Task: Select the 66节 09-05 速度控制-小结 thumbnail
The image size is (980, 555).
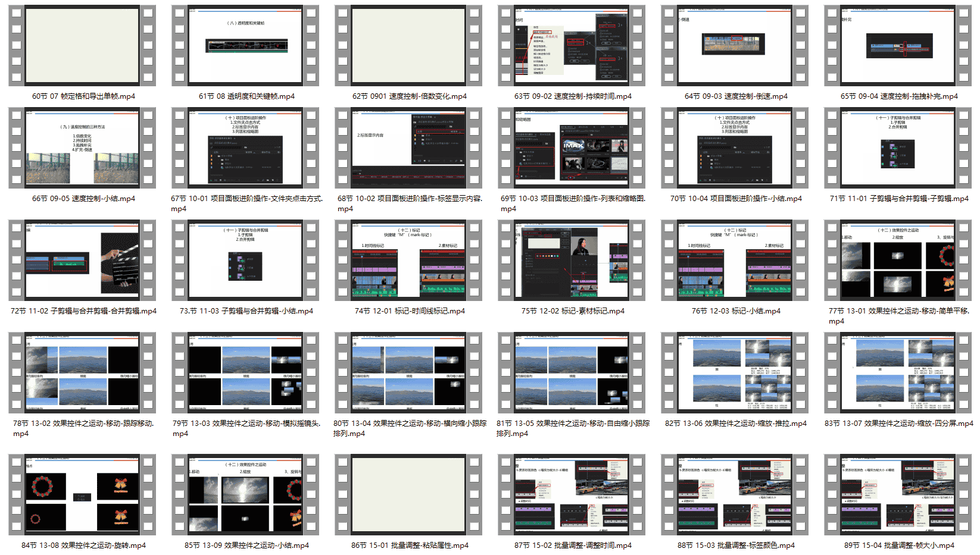Action: tap(82, 148)
